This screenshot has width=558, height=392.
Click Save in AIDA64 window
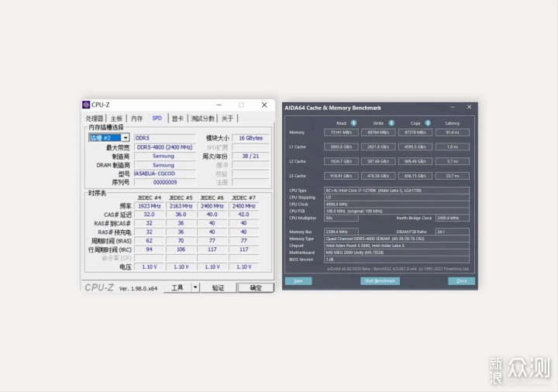click(298, 280)
